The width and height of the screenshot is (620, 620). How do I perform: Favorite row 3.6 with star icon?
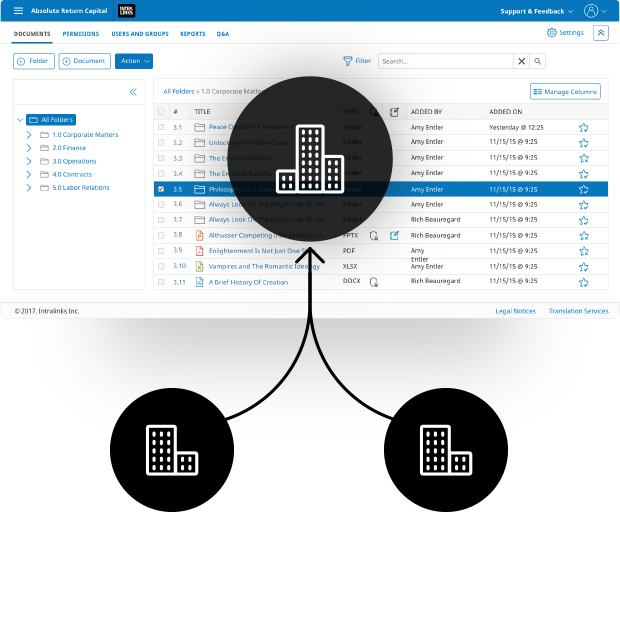[584, 205]
